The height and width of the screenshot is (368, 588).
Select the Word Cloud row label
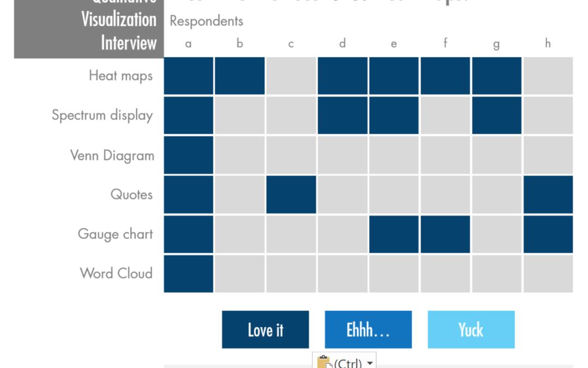117,273
